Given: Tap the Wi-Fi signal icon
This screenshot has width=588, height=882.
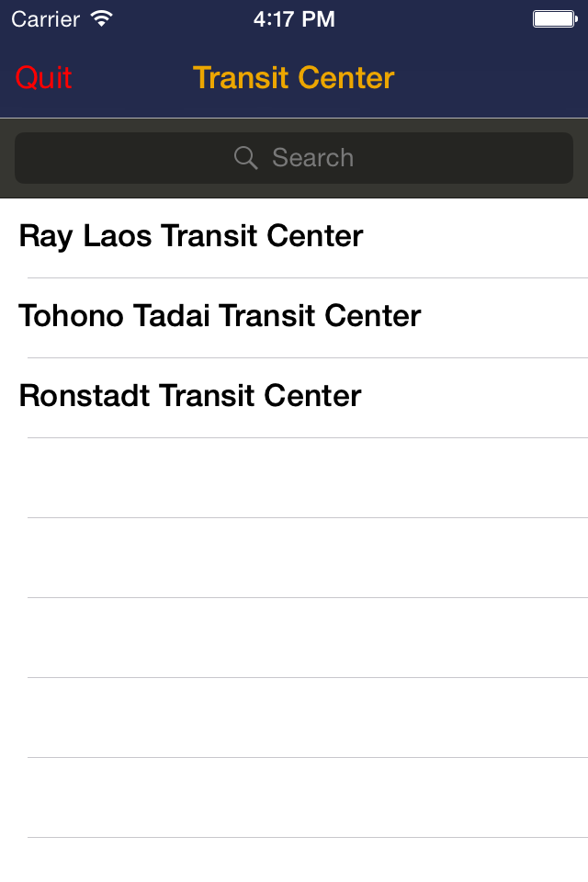Looking at the screenshot, I should (100, 17).
